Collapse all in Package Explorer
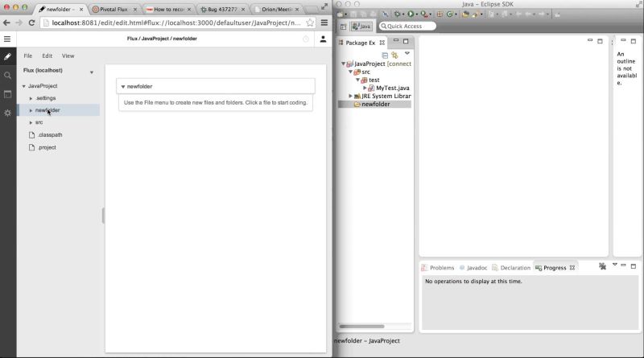 385,55
